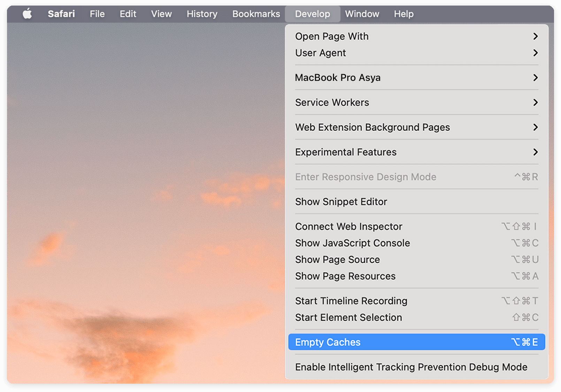Select Show Snippet Editor
Screen dimensions: 561x392
pyautogui.click(x=417, y=202)
